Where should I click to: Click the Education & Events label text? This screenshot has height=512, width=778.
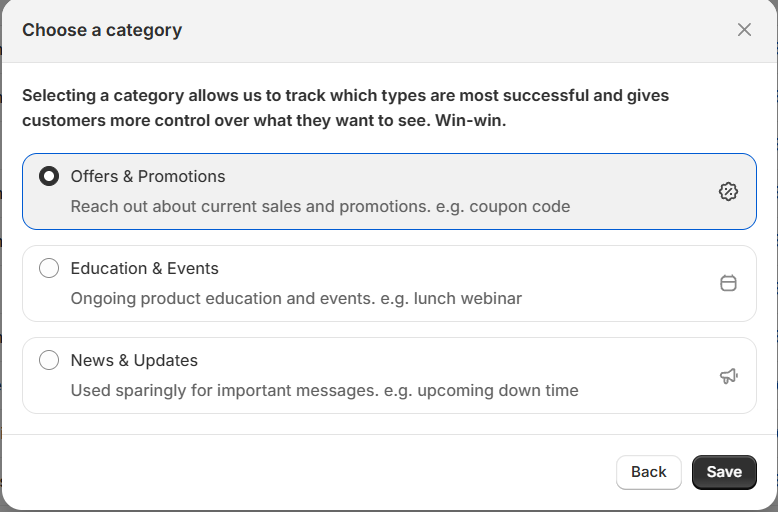[x=144, y=268]
